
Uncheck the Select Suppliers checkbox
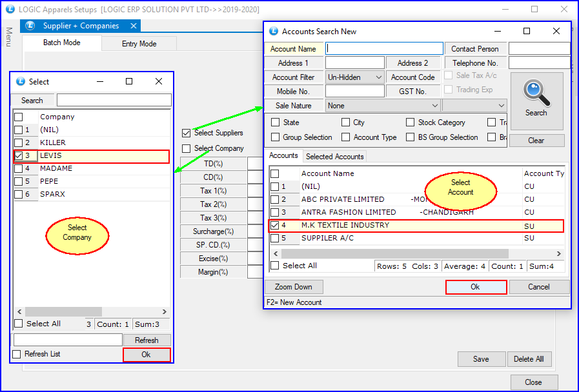tap(187, 133)
